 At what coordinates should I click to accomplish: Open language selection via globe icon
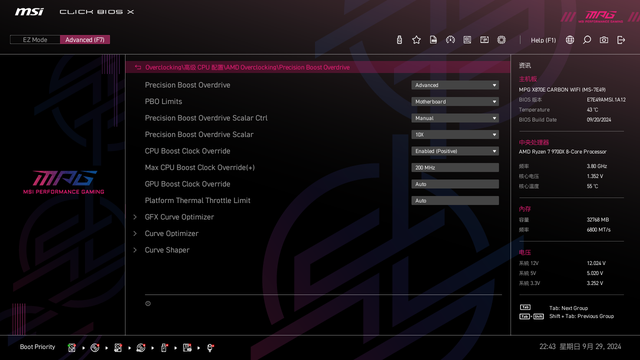pyautogui.click(x=570, y=40)
